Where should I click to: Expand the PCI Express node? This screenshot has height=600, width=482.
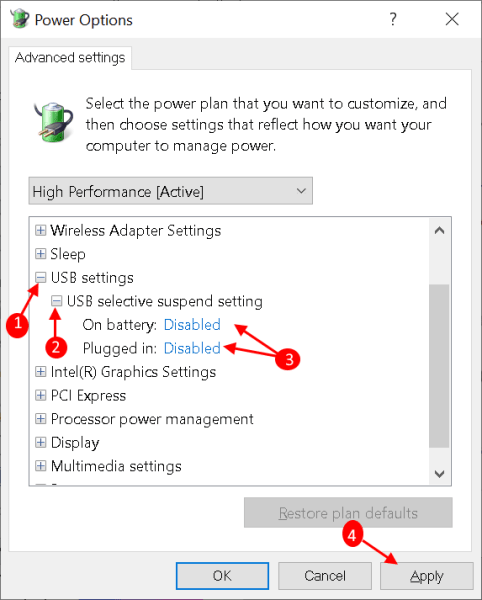pos(40,395)
